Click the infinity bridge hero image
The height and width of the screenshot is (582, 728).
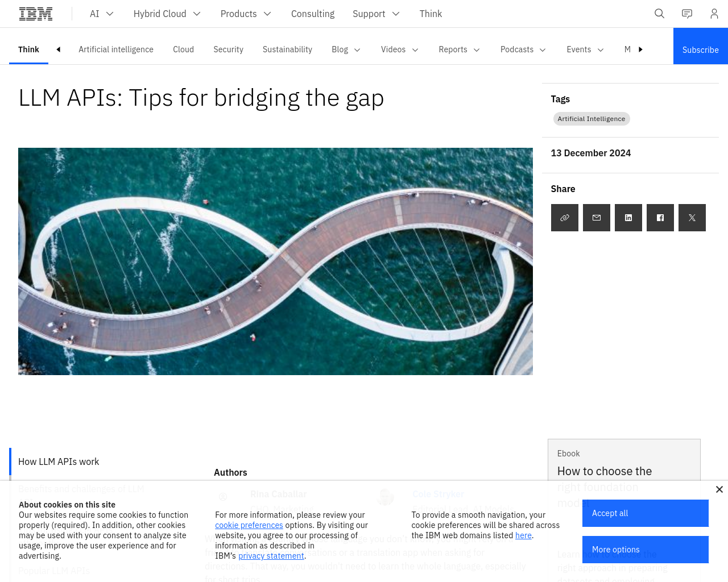[275, 261]
